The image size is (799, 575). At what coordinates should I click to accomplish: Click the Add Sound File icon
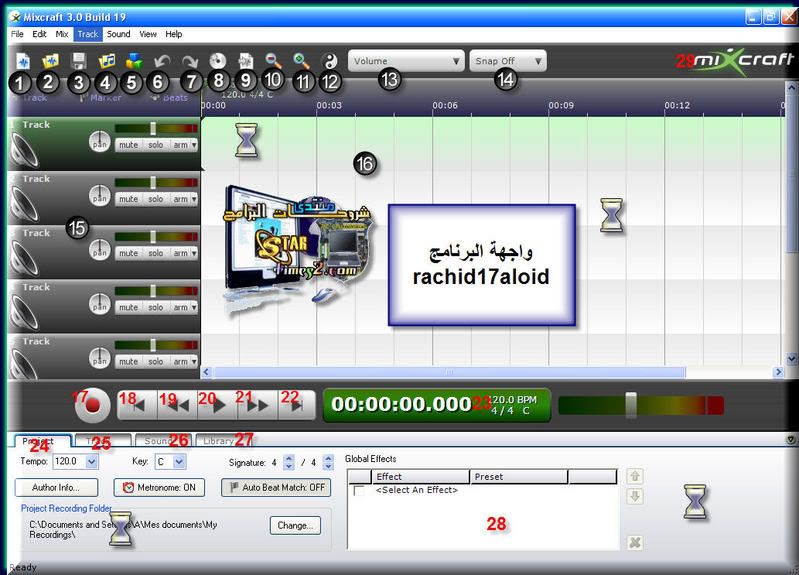click(x=106, y=61)
